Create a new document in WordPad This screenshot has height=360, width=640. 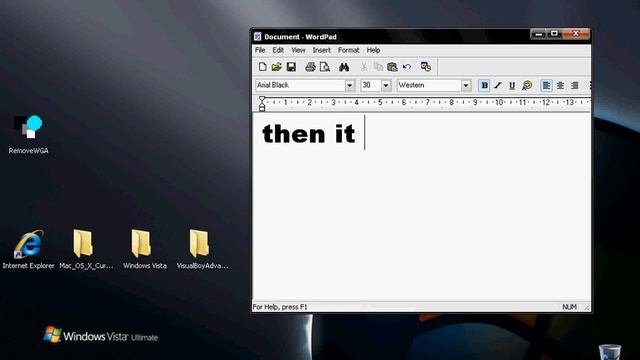[262, 67]
